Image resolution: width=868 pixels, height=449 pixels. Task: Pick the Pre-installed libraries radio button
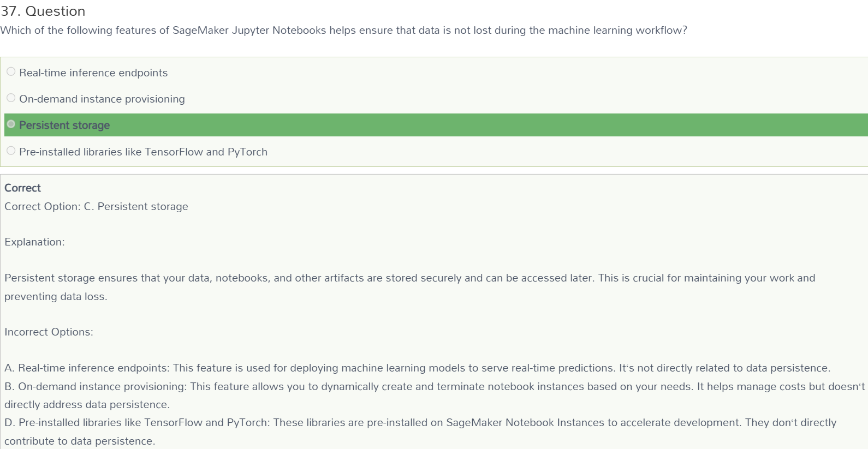tap(11, 151)
